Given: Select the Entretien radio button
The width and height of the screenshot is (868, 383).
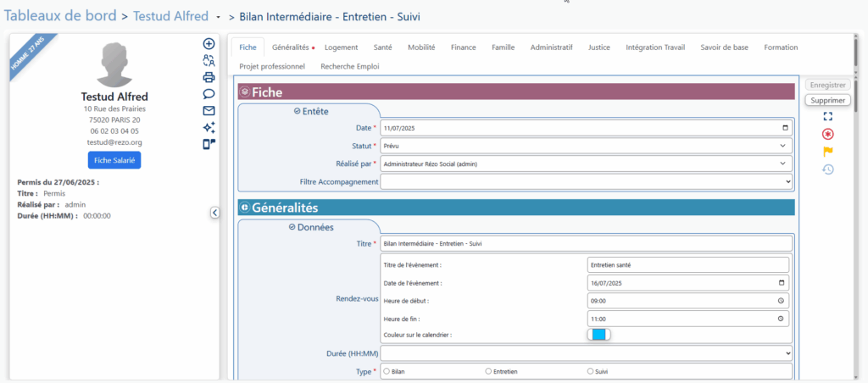Looking at the screenshot, I should [x=488, y=371].
